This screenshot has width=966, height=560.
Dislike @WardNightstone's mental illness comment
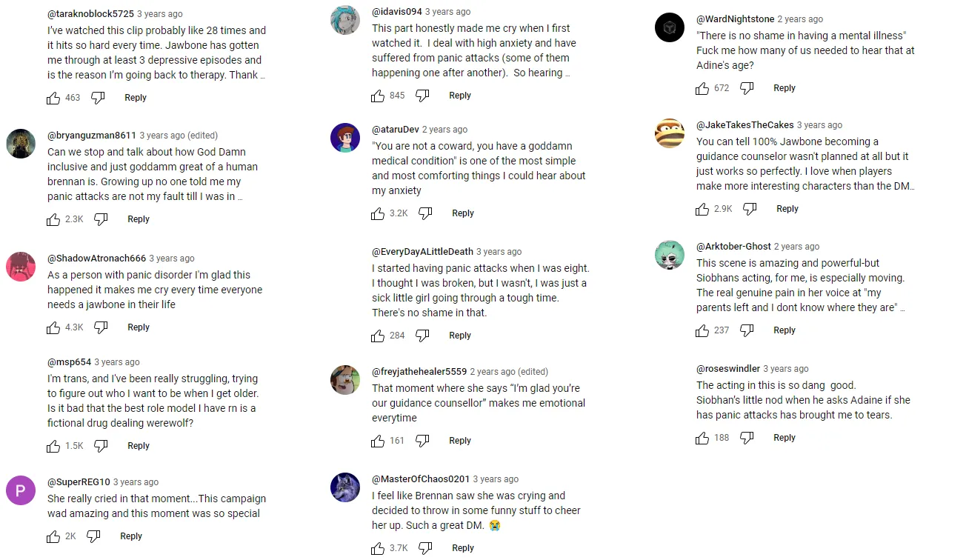point(747,88)
